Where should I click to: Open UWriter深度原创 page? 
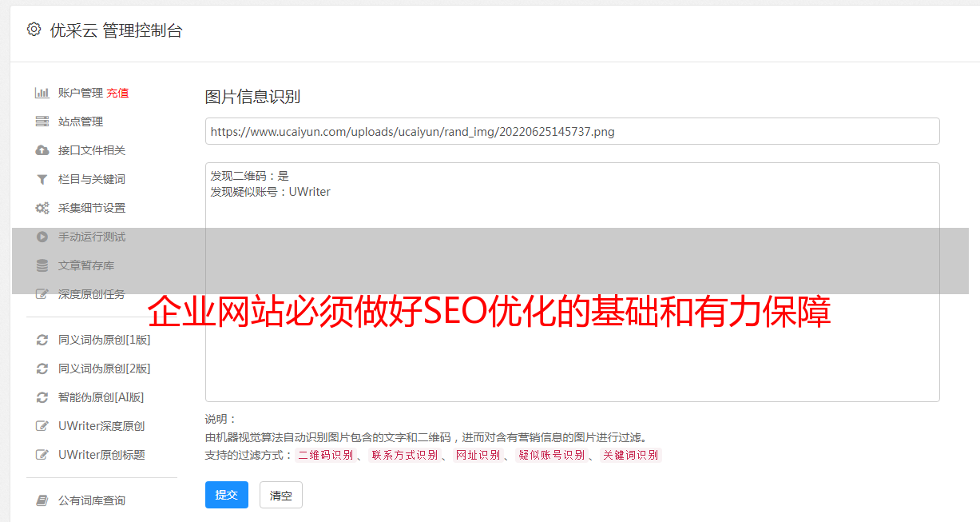101,426
